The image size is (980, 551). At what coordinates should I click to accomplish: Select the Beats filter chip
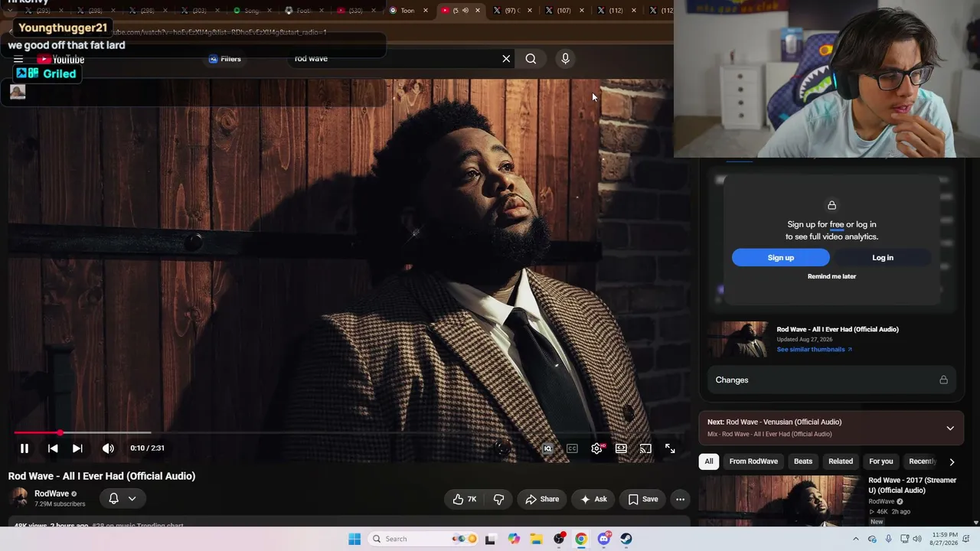pos(803,461)
